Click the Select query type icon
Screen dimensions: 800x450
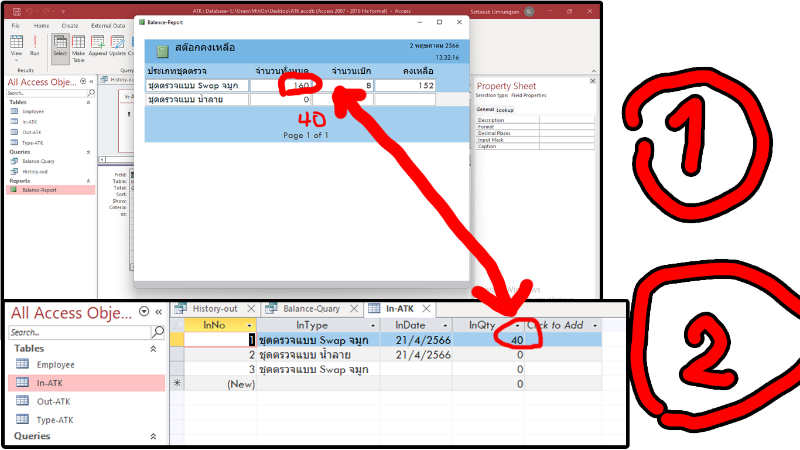click(x=60, y=45)
